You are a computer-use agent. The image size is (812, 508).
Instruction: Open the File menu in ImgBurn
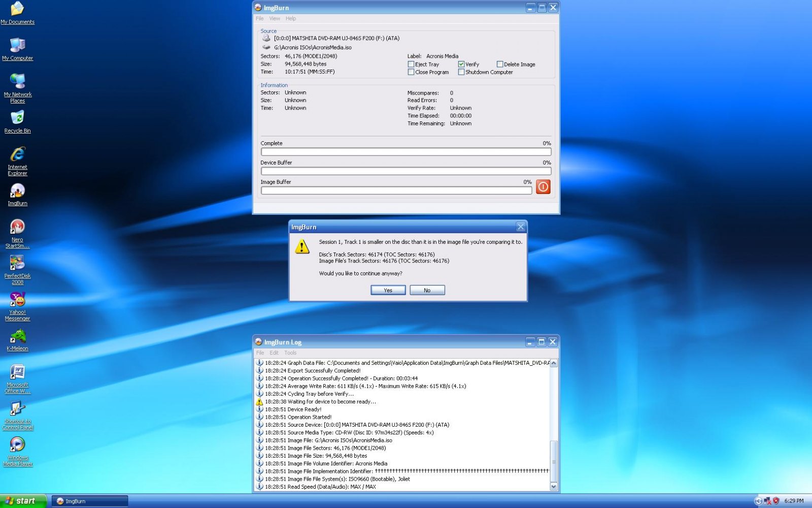[260, 18]
